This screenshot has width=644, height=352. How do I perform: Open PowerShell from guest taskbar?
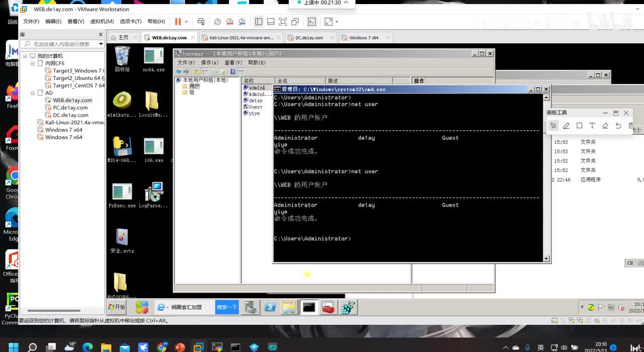[270, 307]
